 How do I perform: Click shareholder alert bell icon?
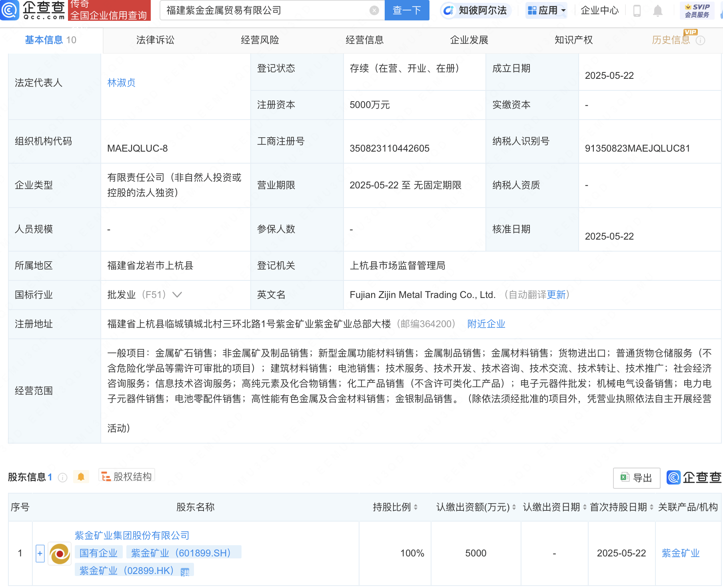pyautogui.click(x=81, y=477)
